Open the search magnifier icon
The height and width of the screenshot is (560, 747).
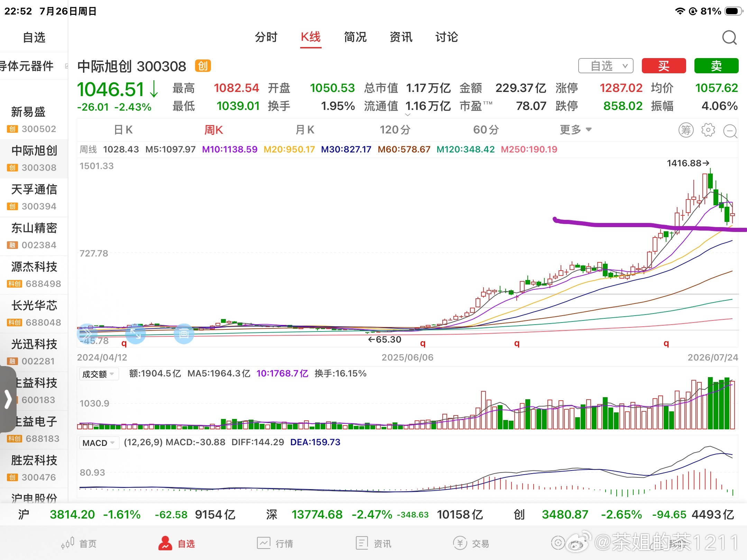coord(729,37)
